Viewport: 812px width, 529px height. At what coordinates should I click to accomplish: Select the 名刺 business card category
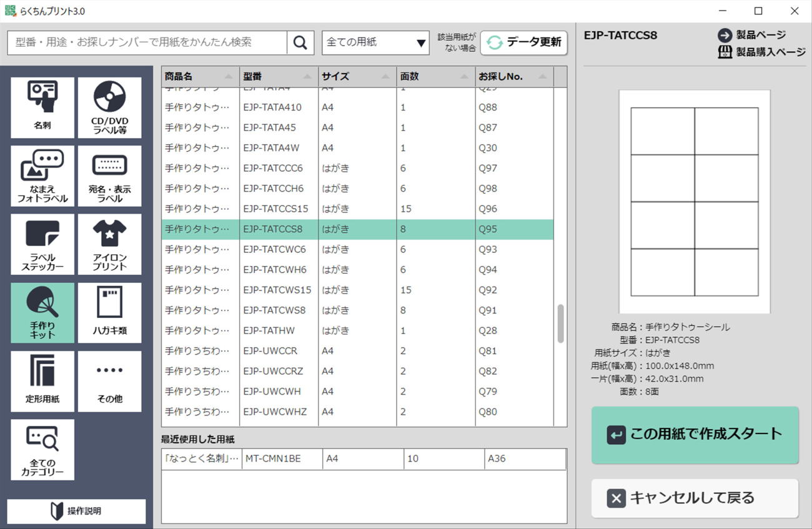pos(42,107)
